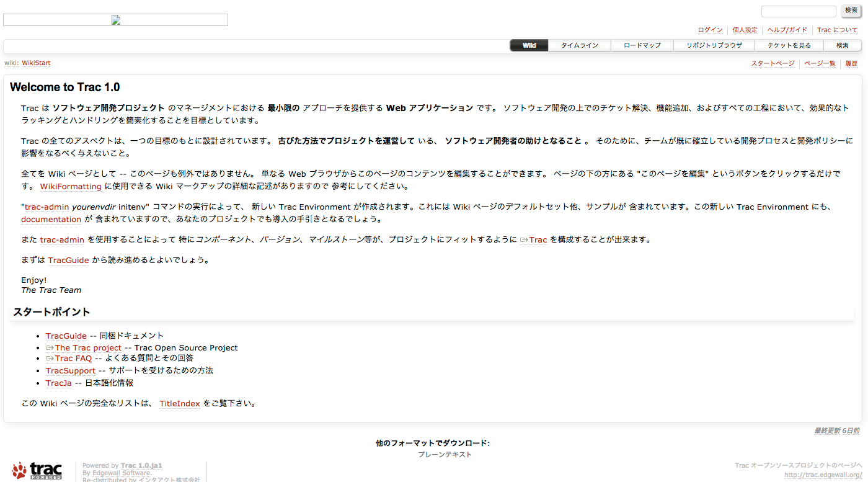Open http://trac.edgewall.org/ footer link
Viewport: 868px width, 482px height.
pyautogui.click(x=823, y=475)
